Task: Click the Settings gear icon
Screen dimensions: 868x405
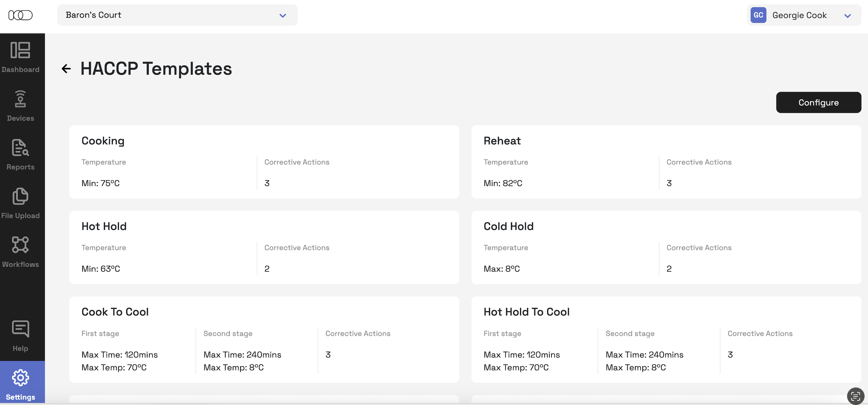Action: pyautogui.click(x=20, y=378)
